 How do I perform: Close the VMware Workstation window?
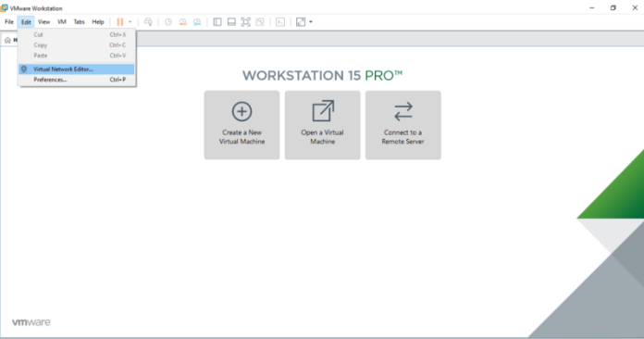(x=635, y=7)
